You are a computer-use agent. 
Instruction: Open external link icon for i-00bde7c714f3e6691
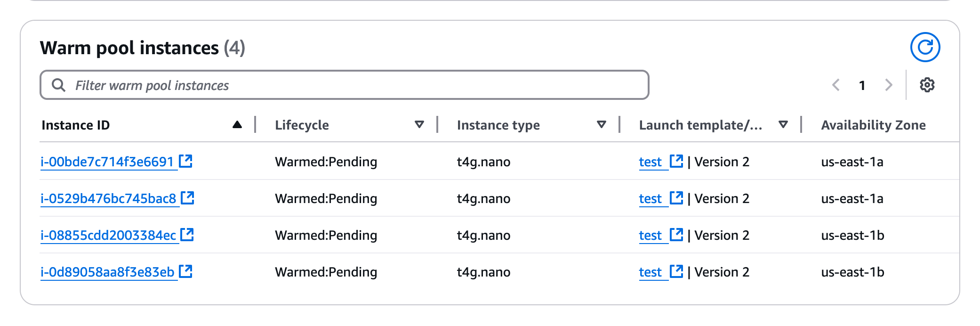coord(186,161)
